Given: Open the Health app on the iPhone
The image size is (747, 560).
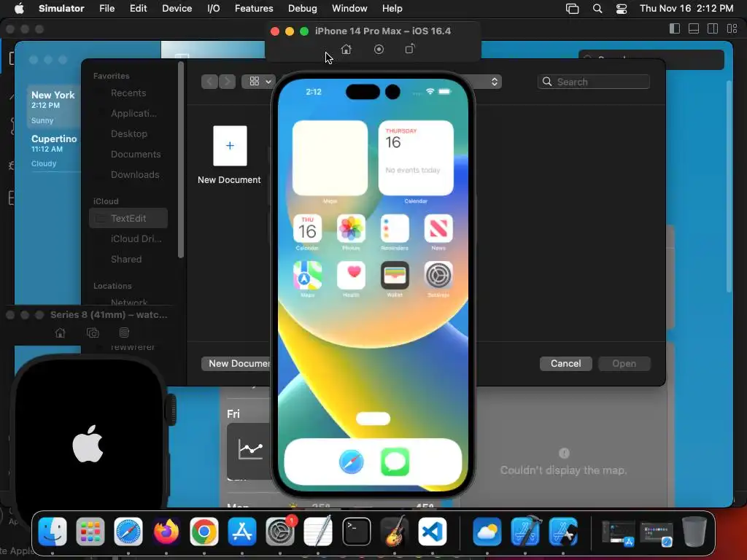Looking at the screenshot, I should (x=351, y=275).
